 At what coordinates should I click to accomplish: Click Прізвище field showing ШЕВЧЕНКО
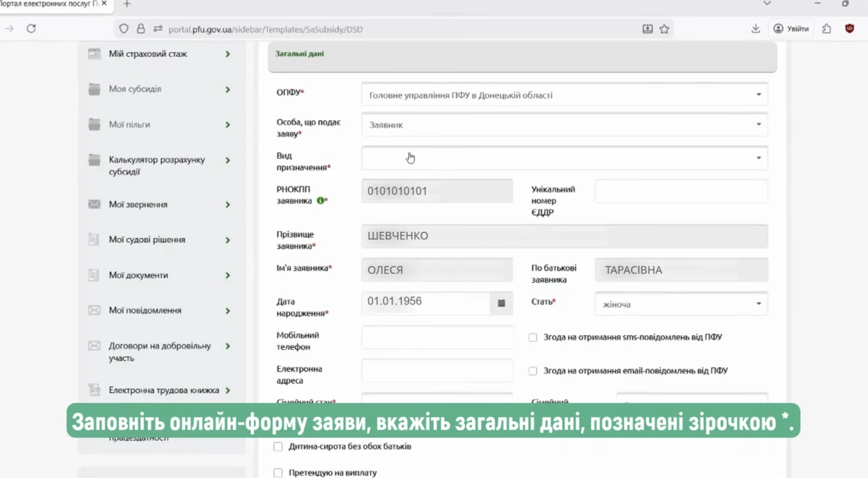(x=564, y=236)
